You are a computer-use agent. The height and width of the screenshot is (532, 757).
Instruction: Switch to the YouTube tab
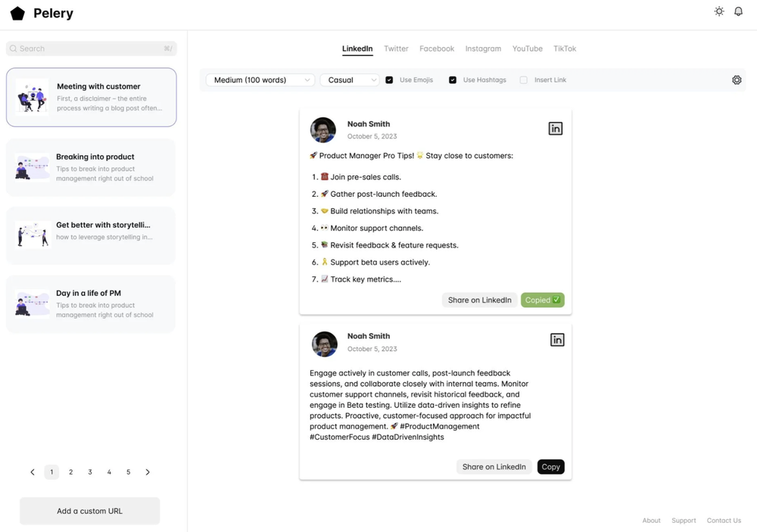pos(527,48)
